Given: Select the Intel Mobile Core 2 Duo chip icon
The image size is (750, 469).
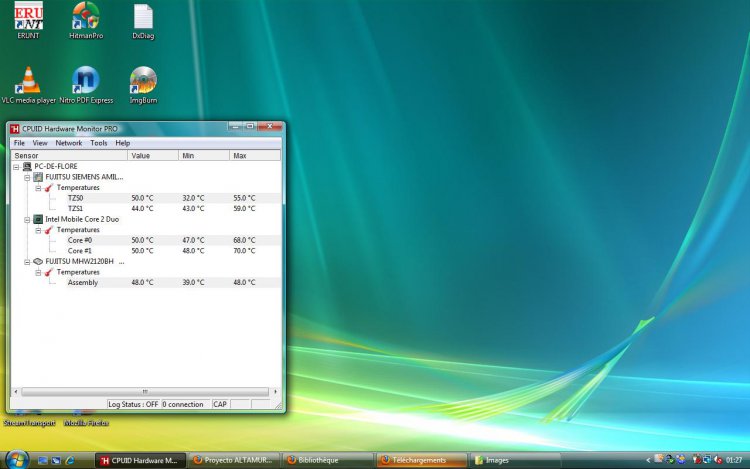Looking at the screenshot, I should [x=38, y=219].
